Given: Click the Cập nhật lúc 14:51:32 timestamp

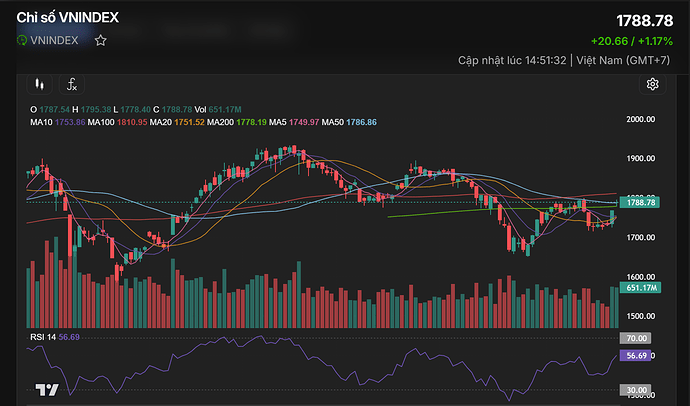Looking at the screenshot, I should click(512, 60).
